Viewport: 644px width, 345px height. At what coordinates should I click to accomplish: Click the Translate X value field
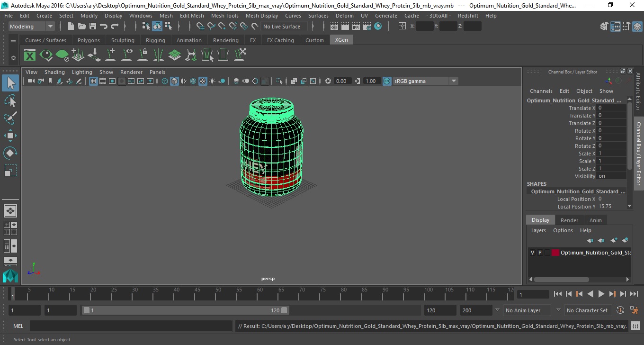tap(611, 108)
